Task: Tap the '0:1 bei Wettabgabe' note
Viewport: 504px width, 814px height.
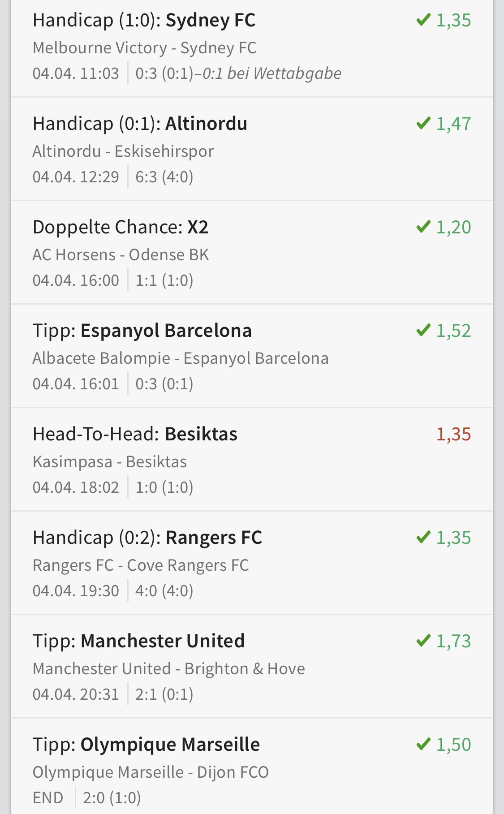Action: 272,73
